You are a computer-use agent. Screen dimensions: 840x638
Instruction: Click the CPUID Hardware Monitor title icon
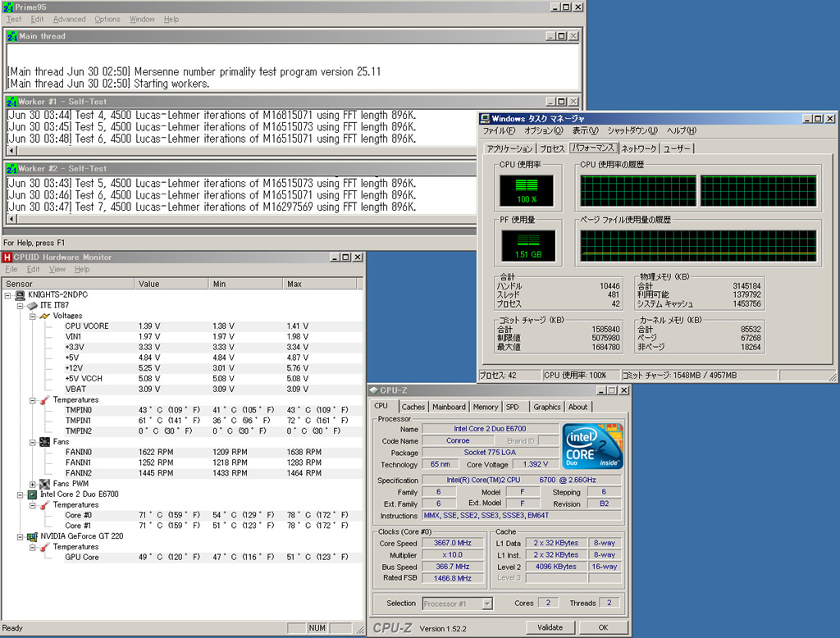[x=7, y=257]
